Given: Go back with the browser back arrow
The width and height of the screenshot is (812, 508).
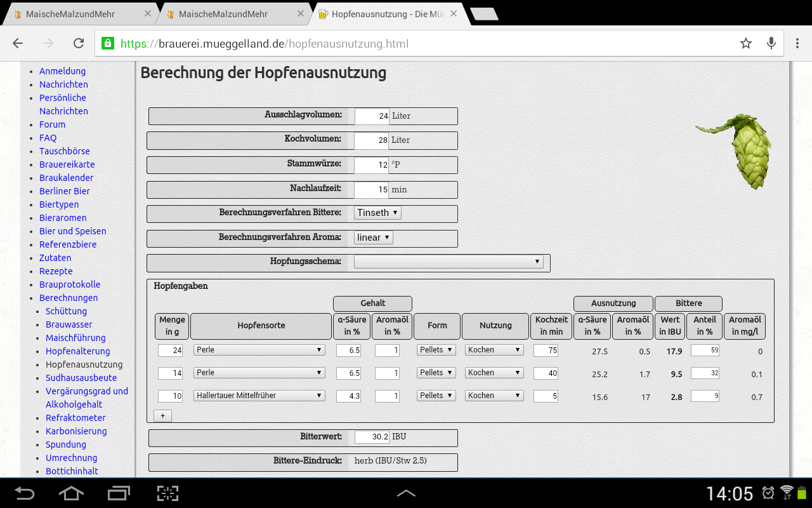Looking at the screenshot, I should (x=18, y=43).
